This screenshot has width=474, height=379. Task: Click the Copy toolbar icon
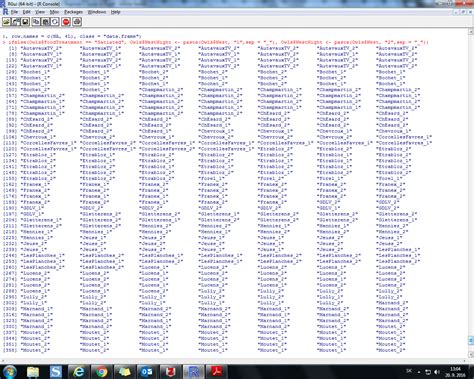36,22
